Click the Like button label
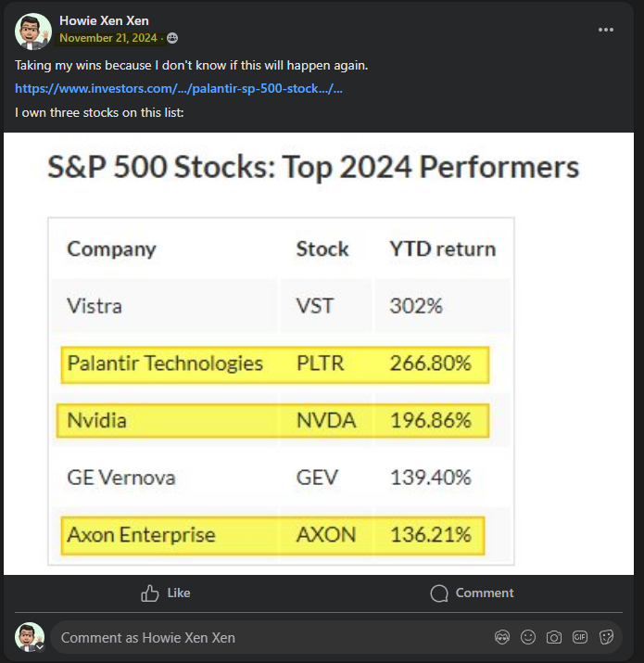The width and height of the screenshot is (644, 663). coord(179,593)
